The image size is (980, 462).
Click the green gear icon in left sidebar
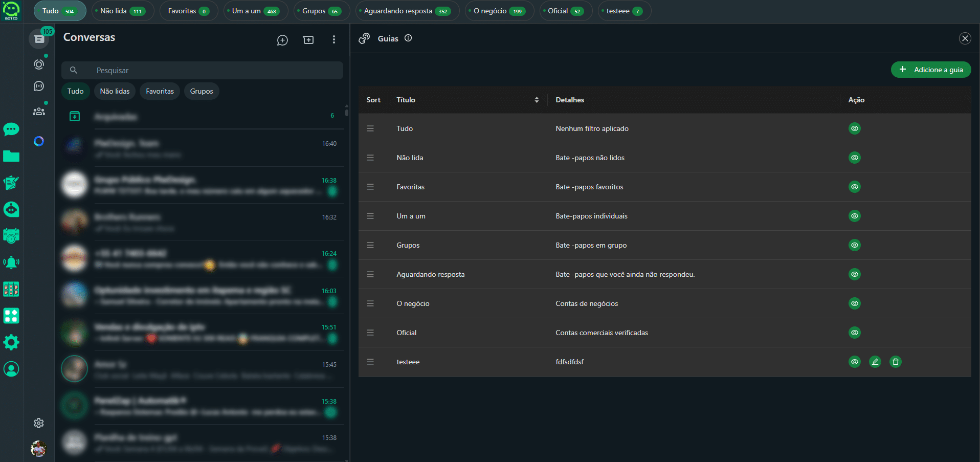(x=11, y=342)
